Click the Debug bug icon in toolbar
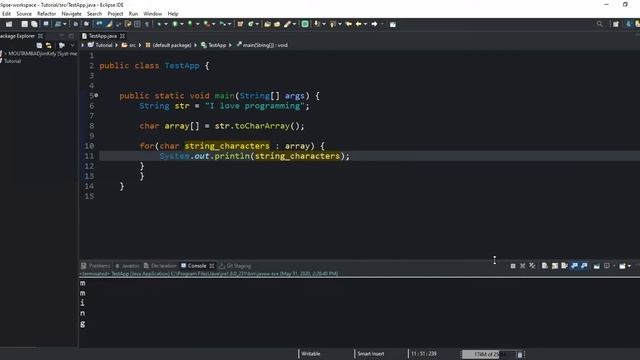Viewport: 640px width, 360px height. point(159,24)
